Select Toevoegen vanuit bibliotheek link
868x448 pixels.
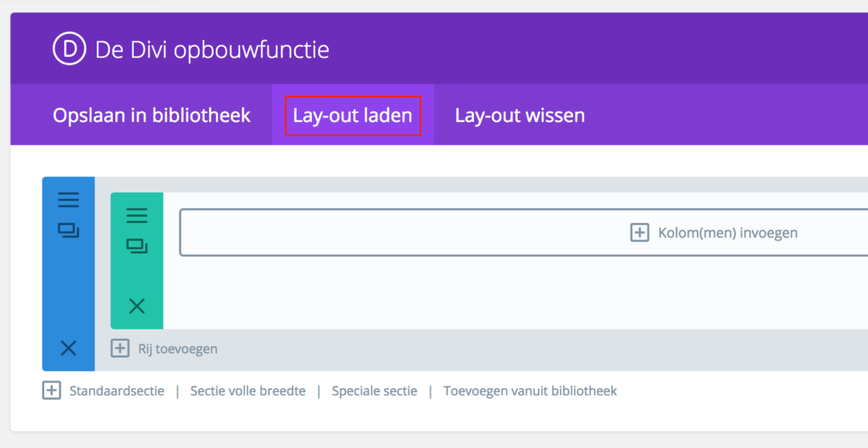(x=531, y=391)
